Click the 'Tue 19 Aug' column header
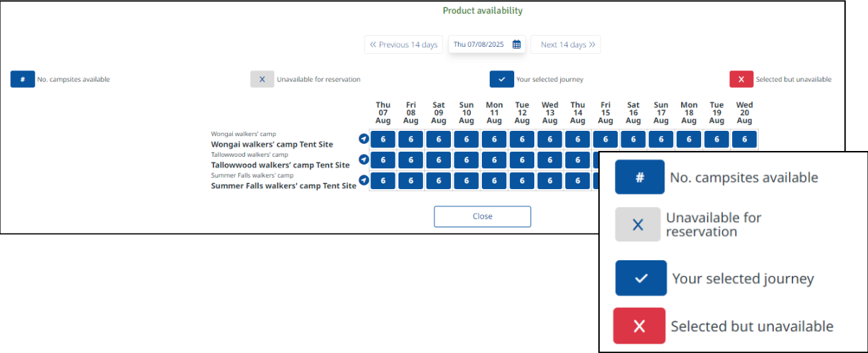The height and width of the screenshot is (353, 868). pyautogui.click(x=716, y=113)
